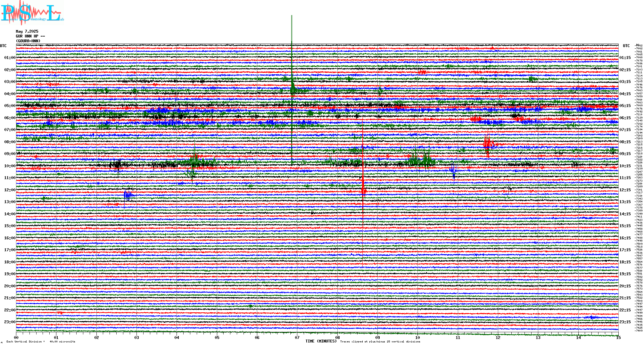The width and height of the screenshot is (644, 346).
Task: Click the '20:15' time label on right
Action: point(625,286)
